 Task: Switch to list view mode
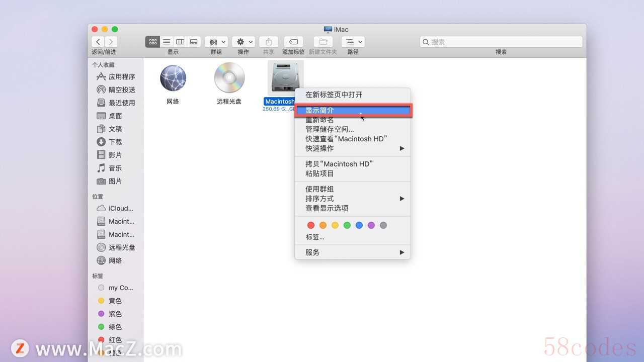point(167,42)
